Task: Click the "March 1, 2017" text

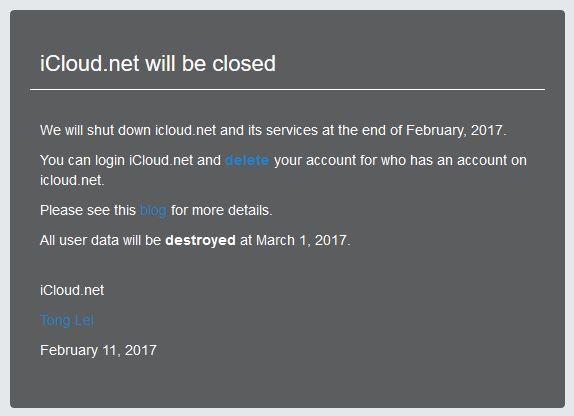Action: point(303,241)
